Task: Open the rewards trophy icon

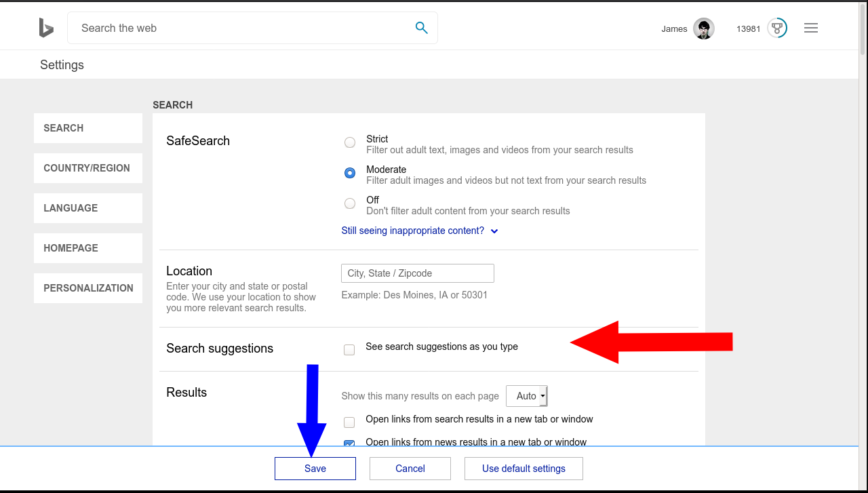Action: click(777, 28)
